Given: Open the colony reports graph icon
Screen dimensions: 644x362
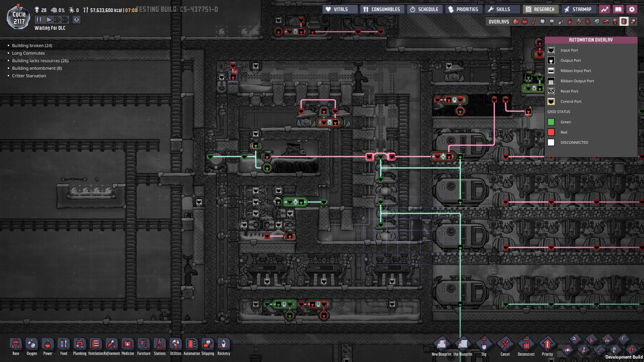Looking at the screenshot, I should (604, 9).
